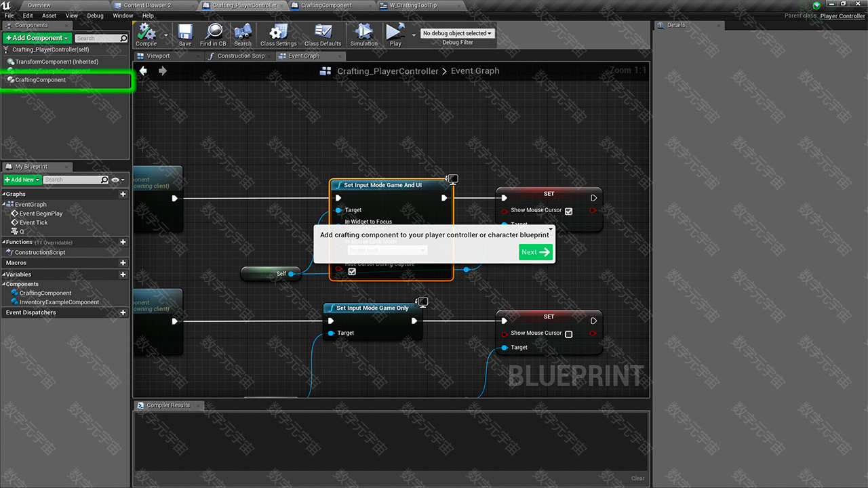Click the Unreal Engine logo icon
The width and height of the screenshot is (868, 488).
pyautogui.click(x=6, y=5)
